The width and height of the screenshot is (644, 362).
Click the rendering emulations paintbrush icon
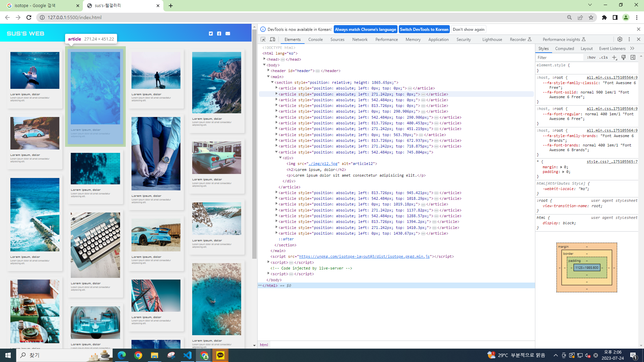[624, 58]
